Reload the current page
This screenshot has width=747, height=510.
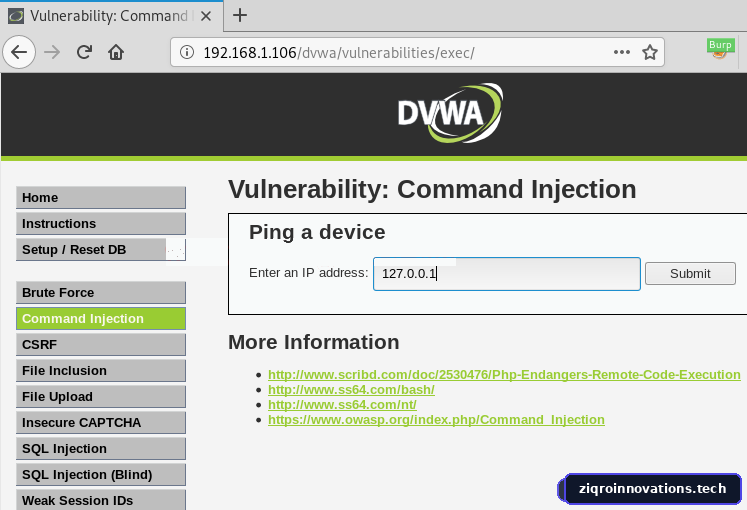(x=84, y=52)
